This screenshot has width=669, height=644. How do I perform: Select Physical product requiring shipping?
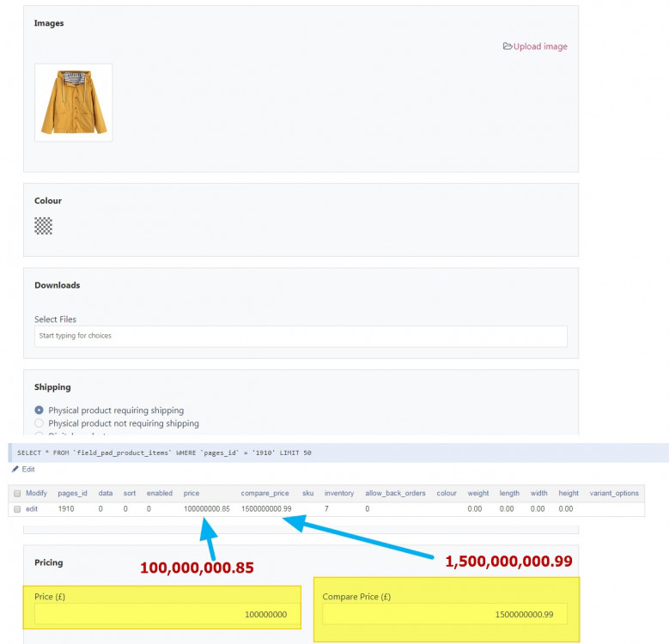39,410
